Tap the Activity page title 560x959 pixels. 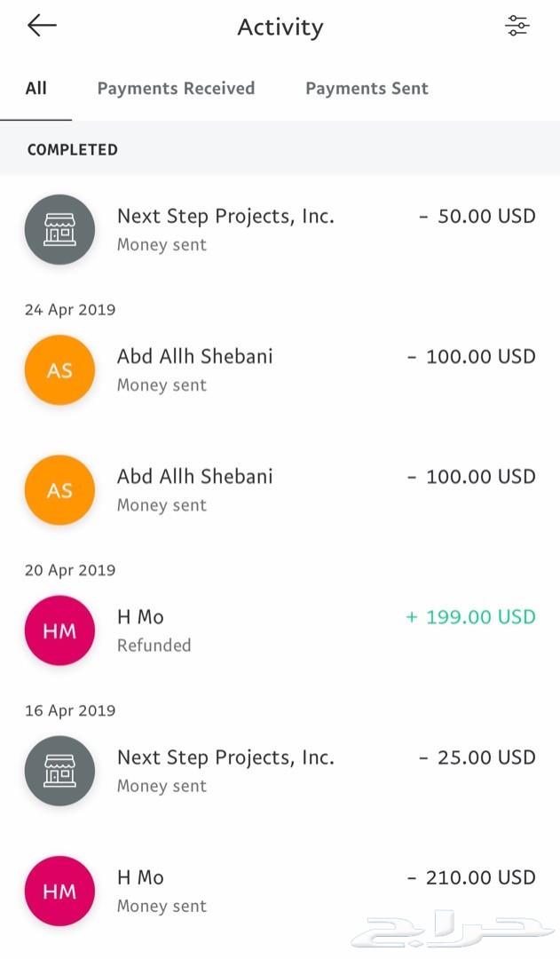280,28
